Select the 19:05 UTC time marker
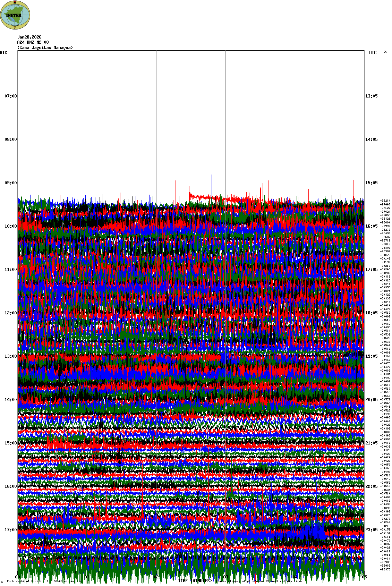The height and width of the screenshot is (586, 392). [371, 356]
